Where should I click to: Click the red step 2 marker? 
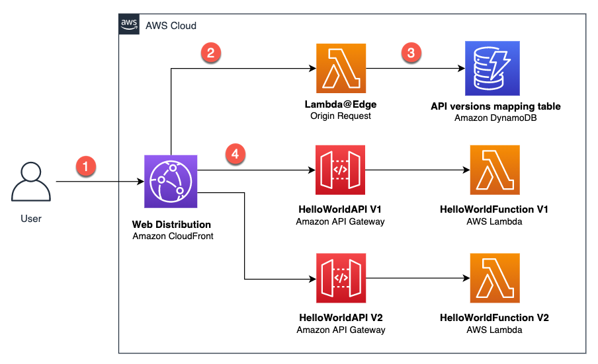click(210, 53)
